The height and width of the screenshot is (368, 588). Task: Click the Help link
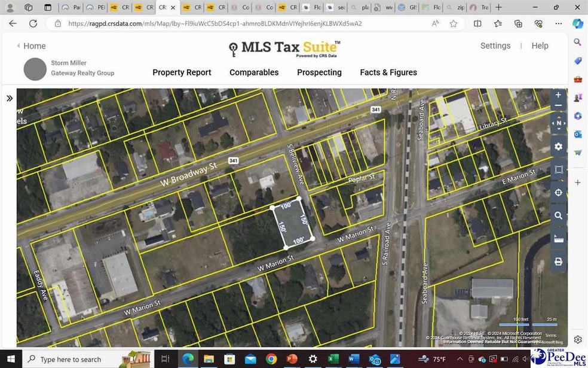(x=539, y=45)
